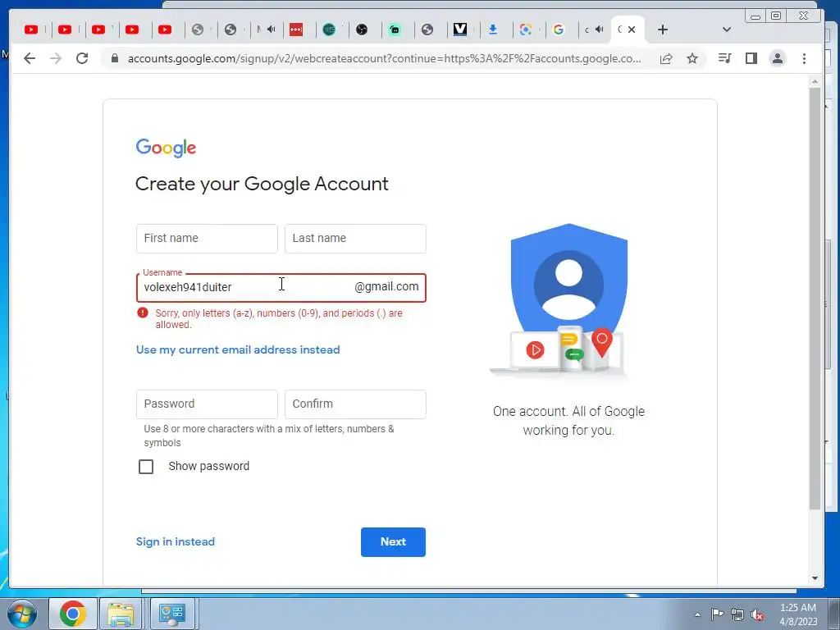Viewport: 840px width, 630px height.
Task: Click the username error message text
Action: [279, 319]
